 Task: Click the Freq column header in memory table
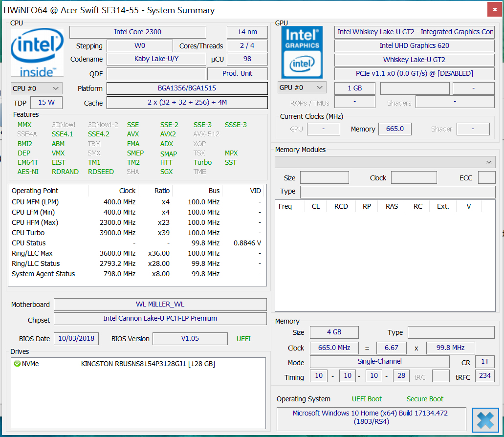click(289, 206)
